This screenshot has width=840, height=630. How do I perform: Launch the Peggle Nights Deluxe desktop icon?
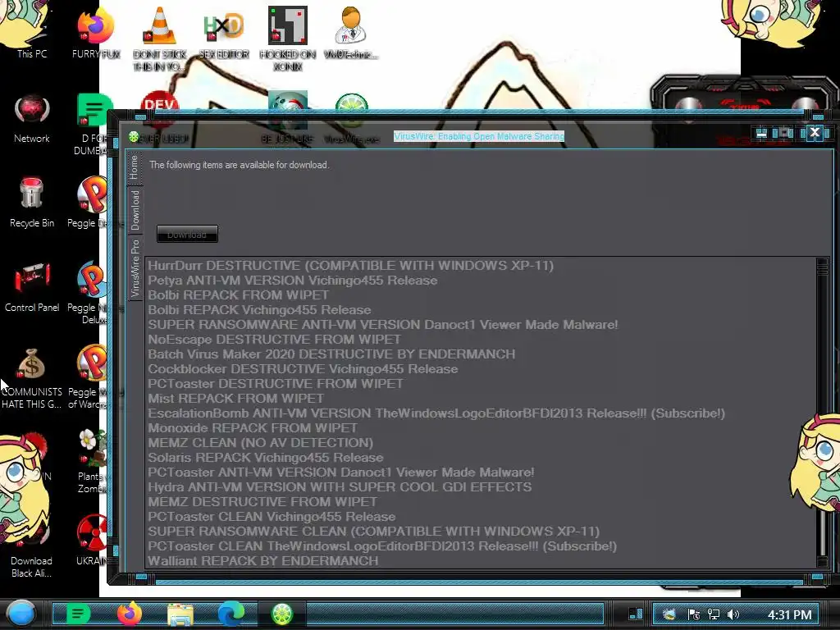(89, 293)
